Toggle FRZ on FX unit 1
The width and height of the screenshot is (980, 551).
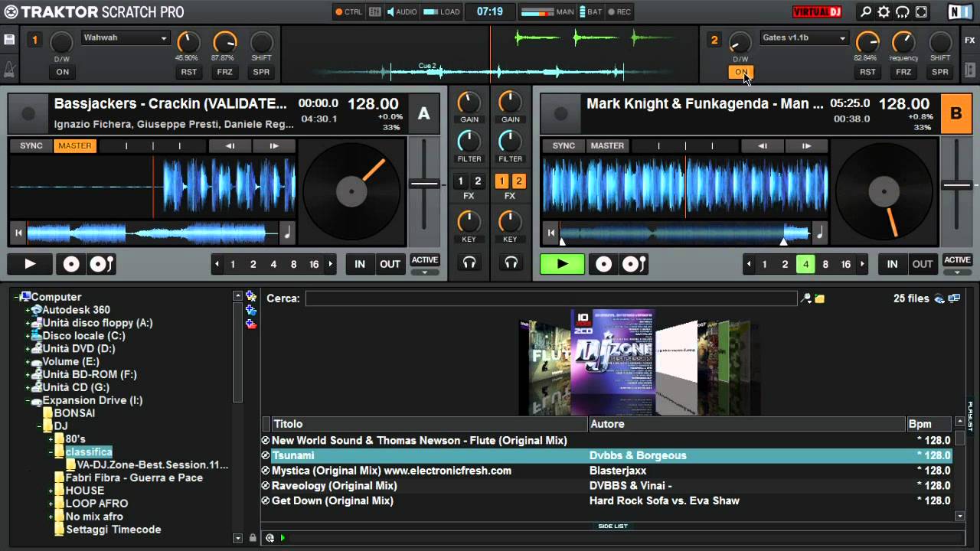224,72
